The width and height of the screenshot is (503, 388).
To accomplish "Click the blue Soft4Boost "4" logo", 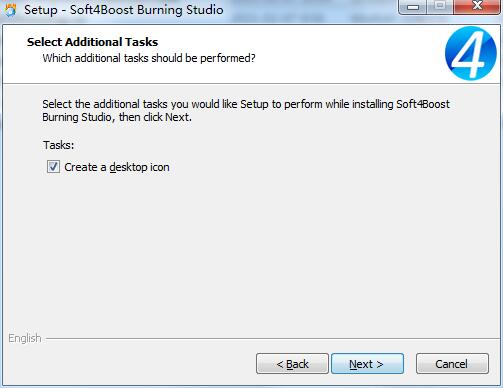I will [x=471, y=53].
